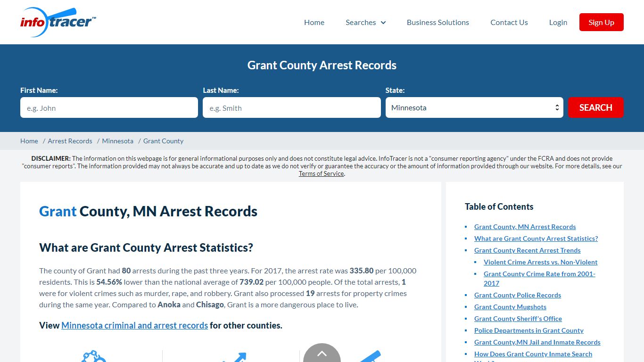Image resolution: width=644 pixels, height=362 pixels.
Task: Open Arrest Records breadcrumb
Action: pyautogui.click(x=70, y=141)
